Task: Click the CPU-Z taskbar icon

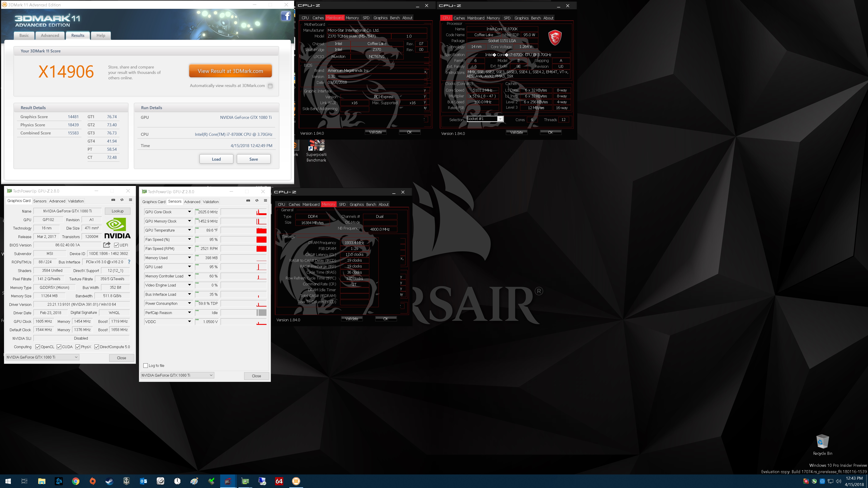Action: 228,481
